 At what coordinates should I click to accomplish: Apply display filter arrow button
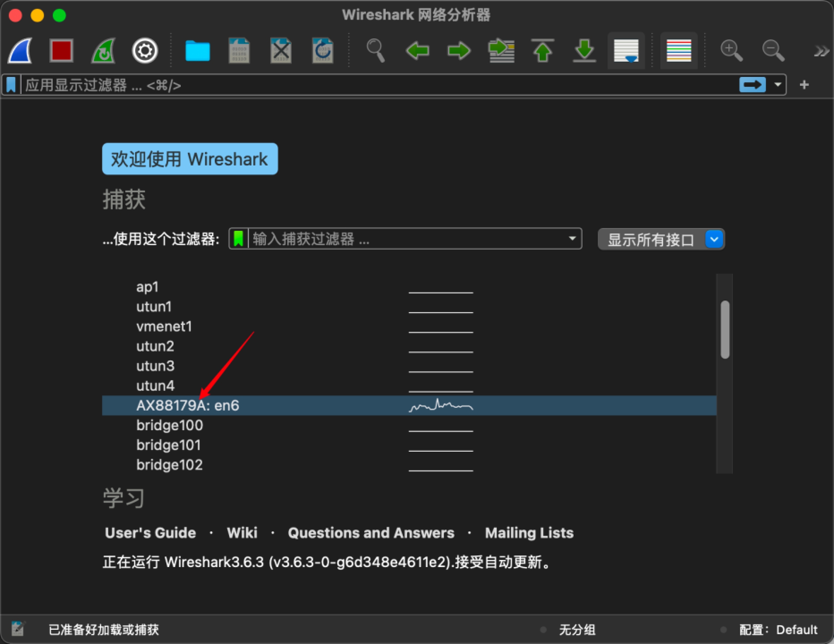click(753, 85)
